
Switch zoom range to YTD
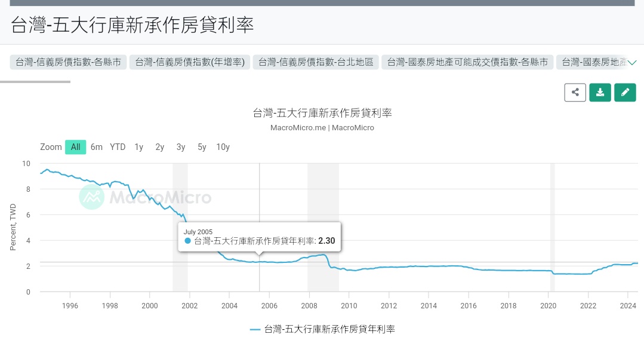click(x=118, y=147)
